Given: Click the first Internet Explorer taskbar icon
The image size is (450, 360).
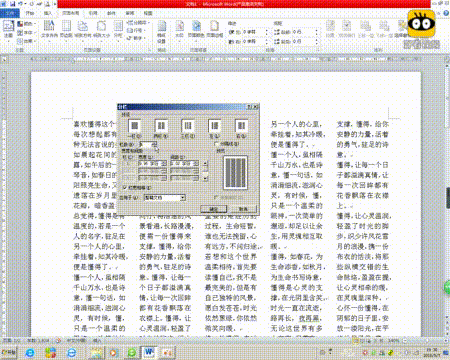Looking at the screenshot, I should (30, 352).
